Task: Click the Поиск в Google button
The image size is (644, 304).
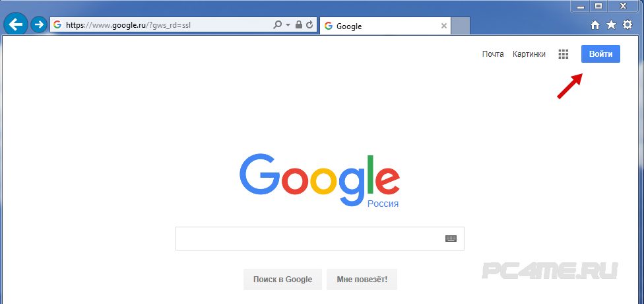Action: pos(282,280)
